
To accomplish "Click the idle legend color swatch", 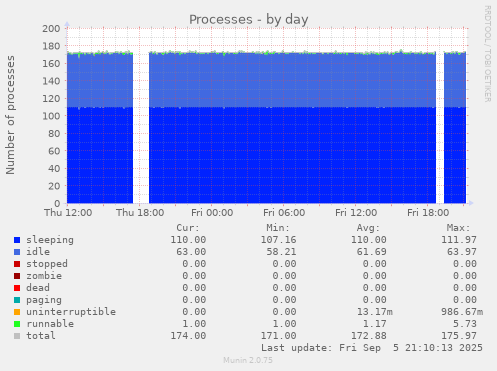I will 17,252.
